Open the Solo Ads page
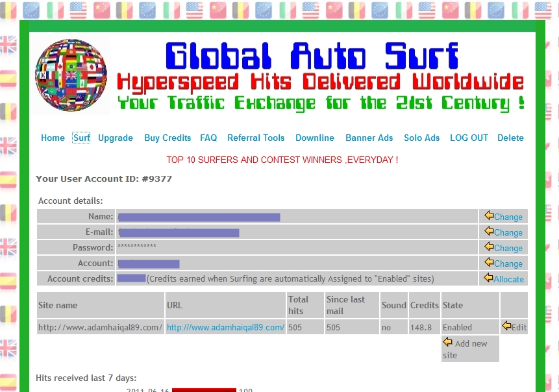559x392 pixels. (x=422, y=138)
